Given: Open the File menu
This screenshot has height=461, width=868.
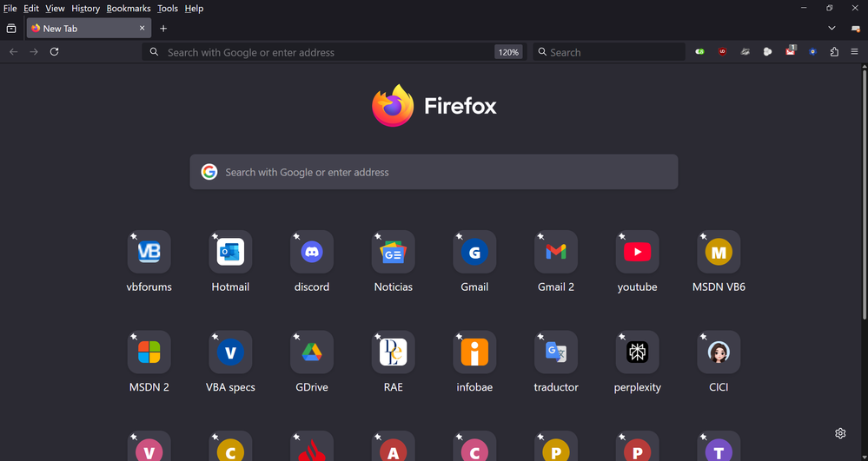Looking at the screenshot, I should coord(10,9).
